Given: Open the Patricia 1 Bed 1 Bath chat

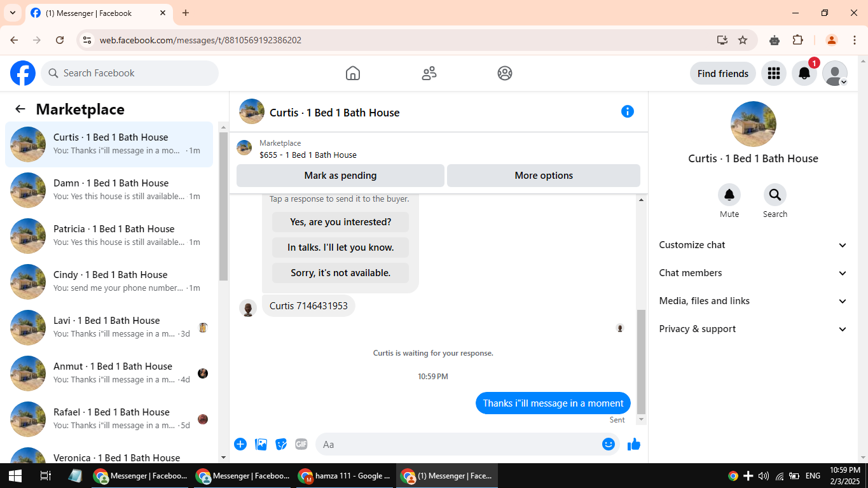Looking at the screenshot, I should pos(109,236).
